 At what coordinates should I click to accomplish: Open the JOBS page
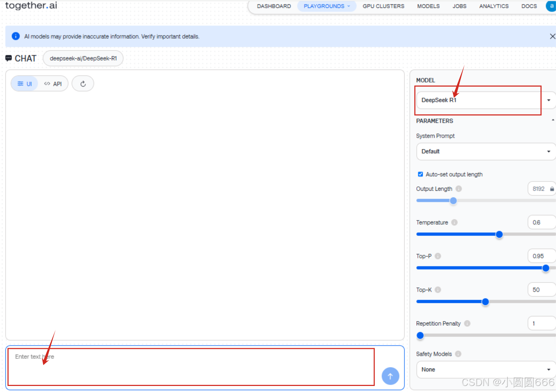[x=459, y=6]
